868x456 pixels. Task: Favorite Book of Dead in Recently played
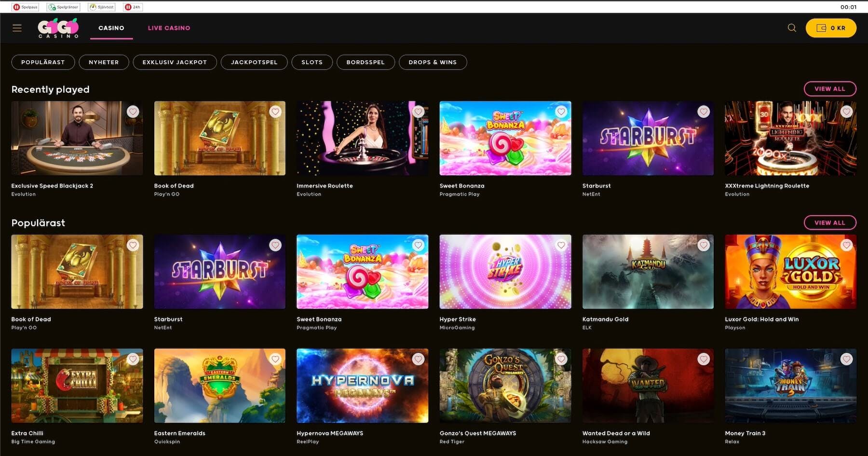[275, 111]
